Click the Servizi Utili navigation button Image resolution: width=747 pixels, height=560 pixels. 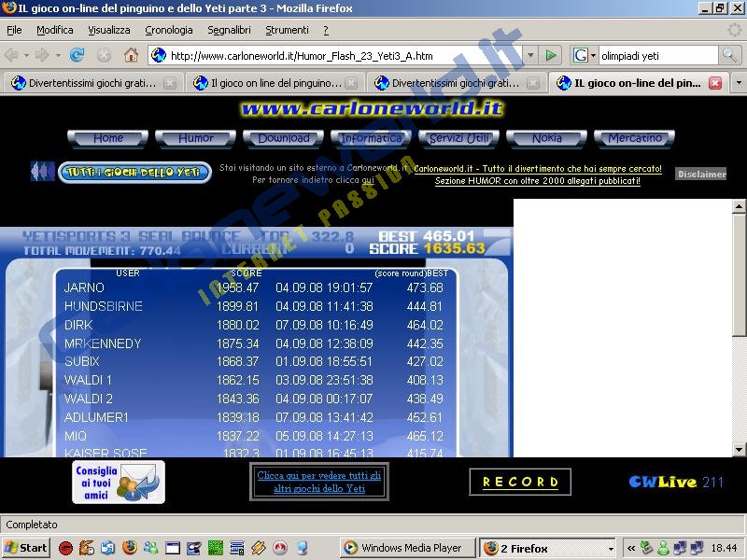[x=458, y=138]
